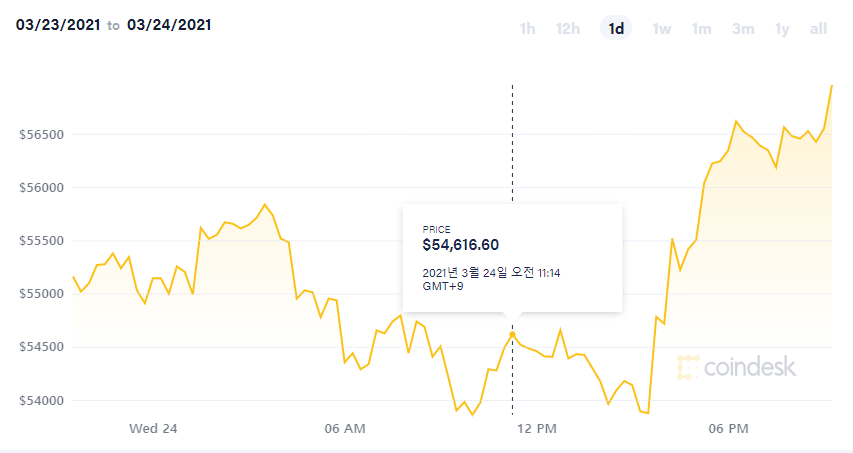Click the $55500 price axis label
This screenshot has width=853, height=453.
coord(42,241)
